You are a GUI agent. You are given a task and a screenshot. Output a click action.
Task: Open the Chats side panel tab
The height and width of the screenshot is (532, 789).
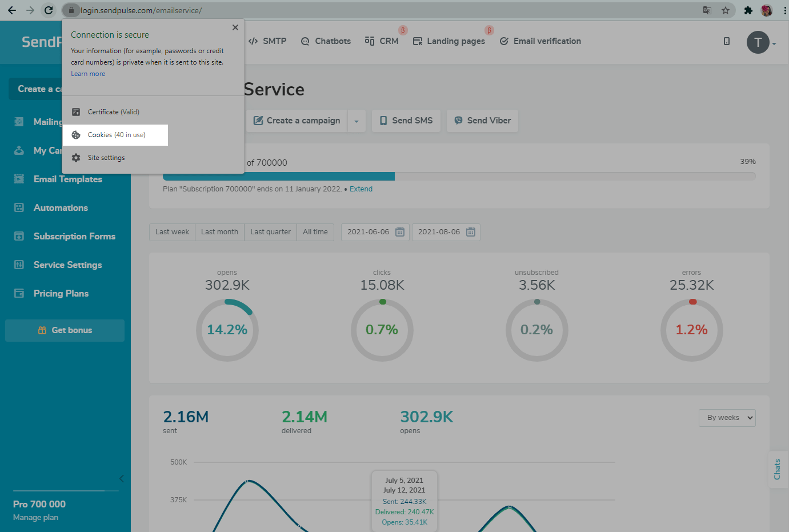point(777,469)
